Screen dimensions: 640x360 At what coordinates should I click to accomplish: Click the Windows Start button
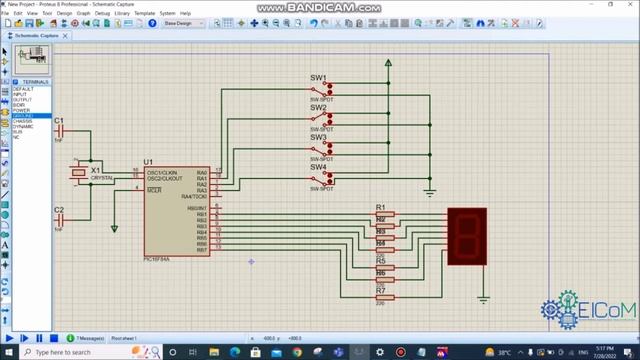tap(9, 352)
